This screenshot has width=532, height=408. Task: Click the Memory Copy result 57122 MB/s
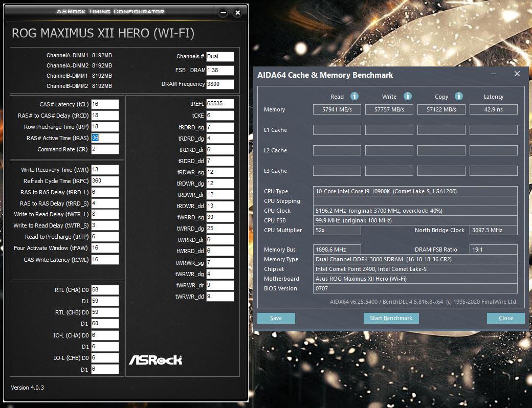(x=441, y=109)
